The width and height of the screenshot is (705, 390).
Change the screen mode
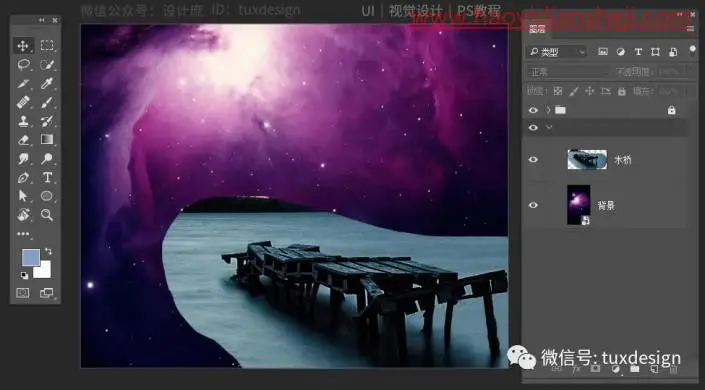coord(47,293)
